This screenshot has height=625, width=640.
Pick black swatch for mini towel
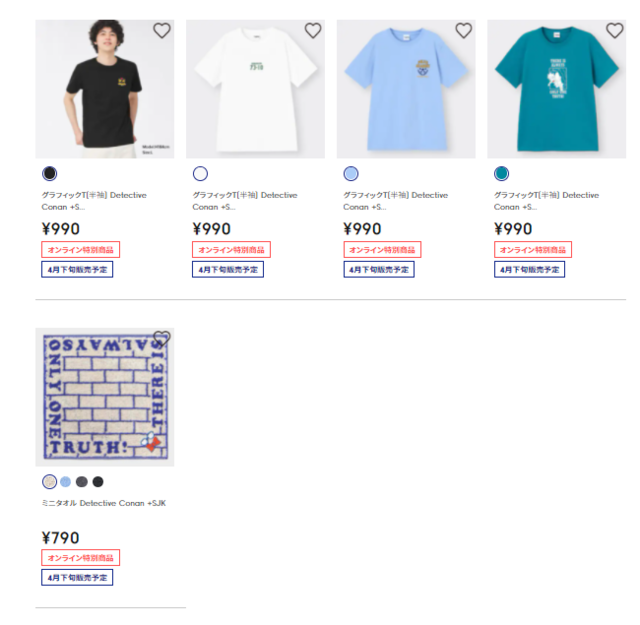(98, 482)
